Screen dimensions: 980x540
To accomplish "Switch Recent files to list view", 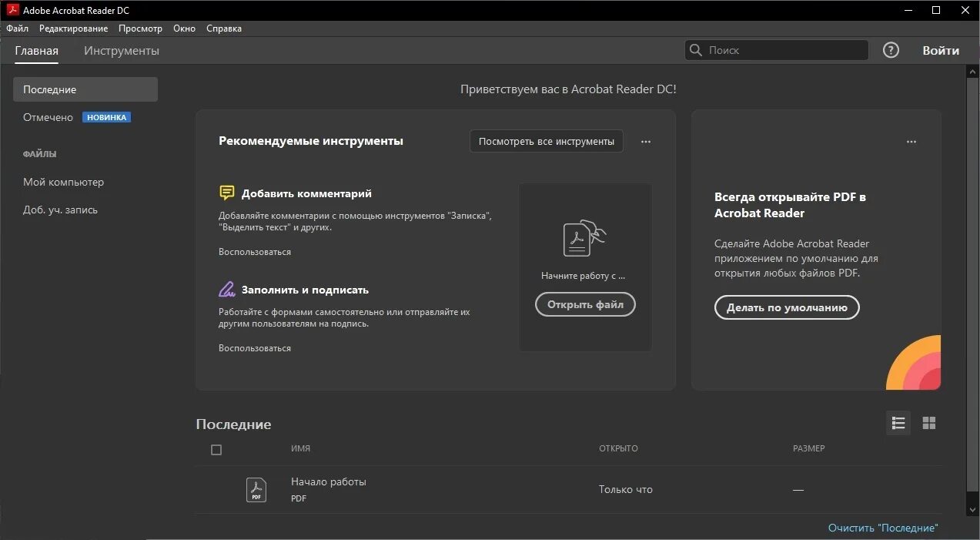I will (x=898, y=423).
